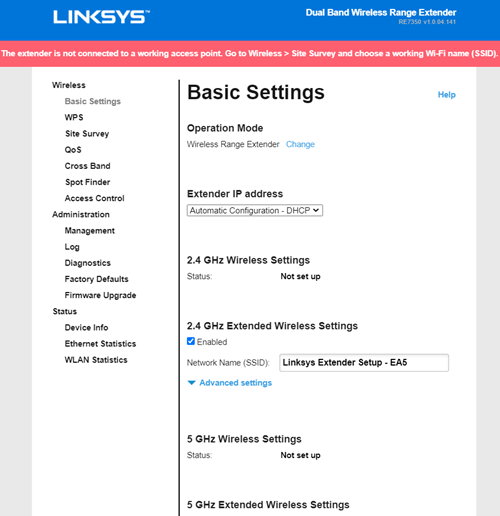Select QoS from the Wireless menu
The image size is (500, 516).
pyautogui.click(x=73, y=150)
